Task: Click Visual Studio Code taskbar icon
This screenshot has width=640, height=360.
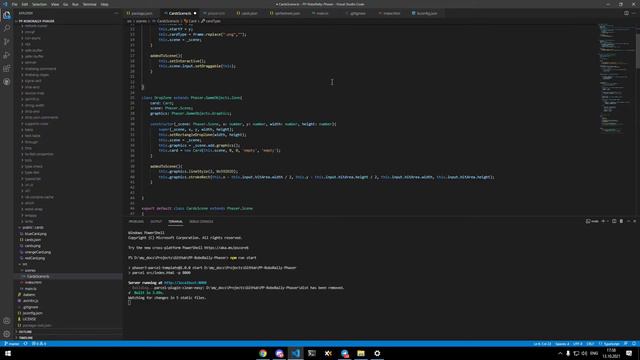Action: [296, 353]
